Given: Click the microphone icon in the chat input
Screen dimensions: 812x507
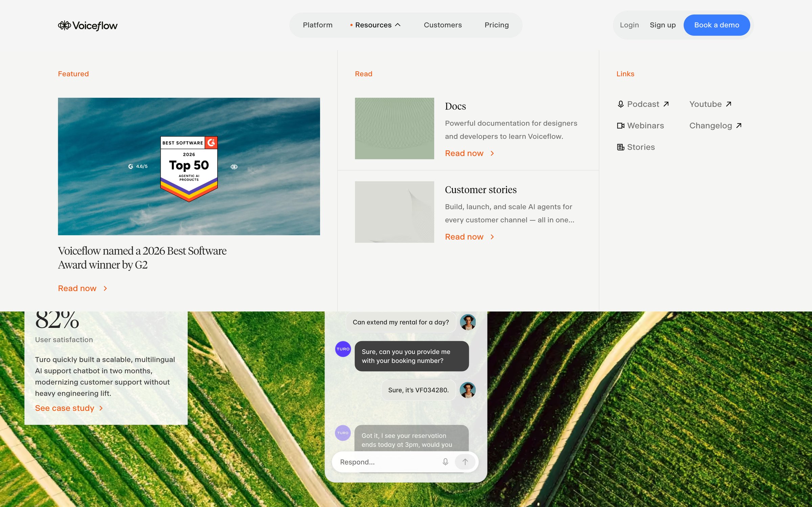Looking at the screenshot, I should pyautogui.click(x=445, y=462).
